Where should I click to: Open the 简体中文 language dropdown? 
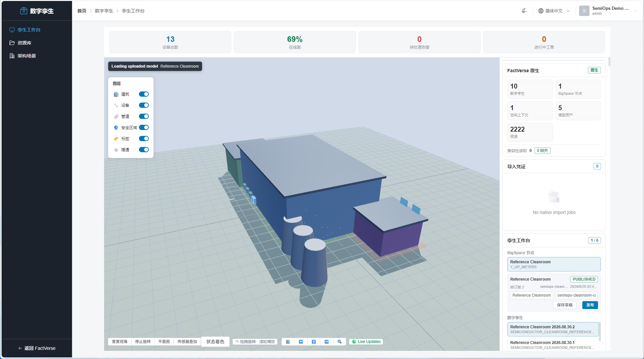[x=554, y=11]
